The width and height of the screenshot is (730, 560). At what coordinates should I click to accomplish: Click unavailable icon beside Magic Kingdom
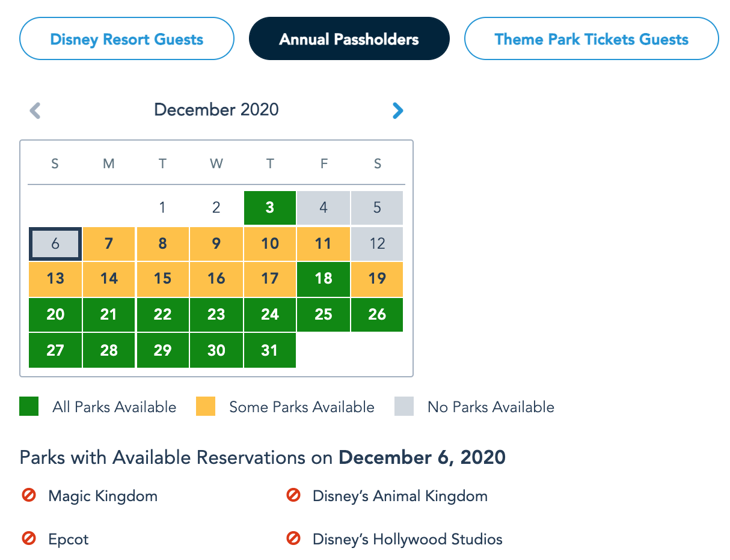pyautogui.click(x=28, y=496)
